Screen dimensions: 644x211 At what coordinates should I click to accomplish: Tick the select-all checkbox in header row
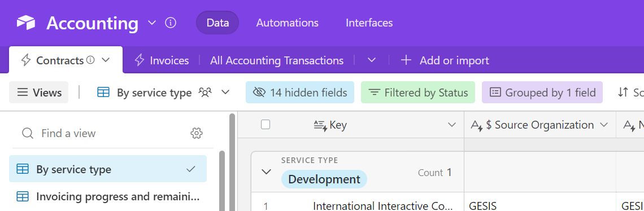(266, 124)
